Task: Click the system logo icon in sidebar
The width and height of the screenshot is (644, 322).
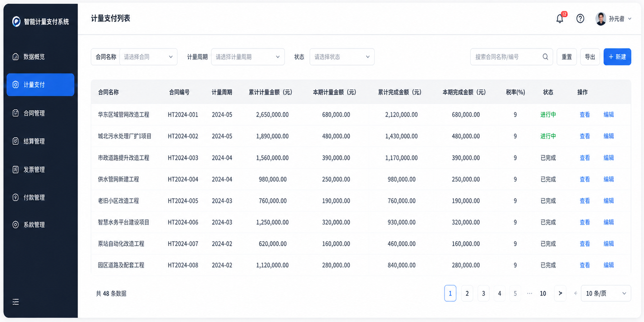Action: pyautogui.click(x=16, y=21)
